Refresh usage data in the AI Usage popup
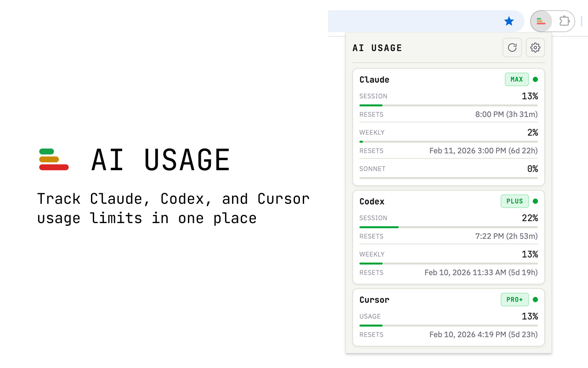The image size is (588, 368). [x=512, y=47]
